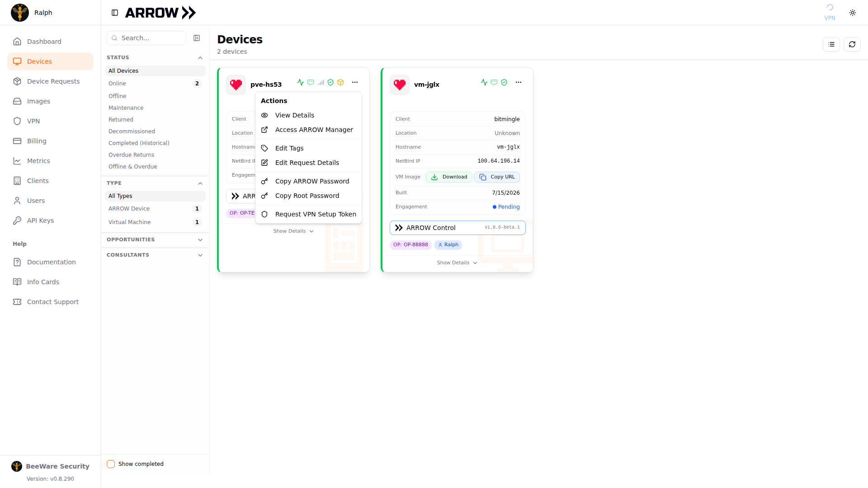Screen dimensions: 868x488
Task: Select Copy Root Password
Action: 308,196
